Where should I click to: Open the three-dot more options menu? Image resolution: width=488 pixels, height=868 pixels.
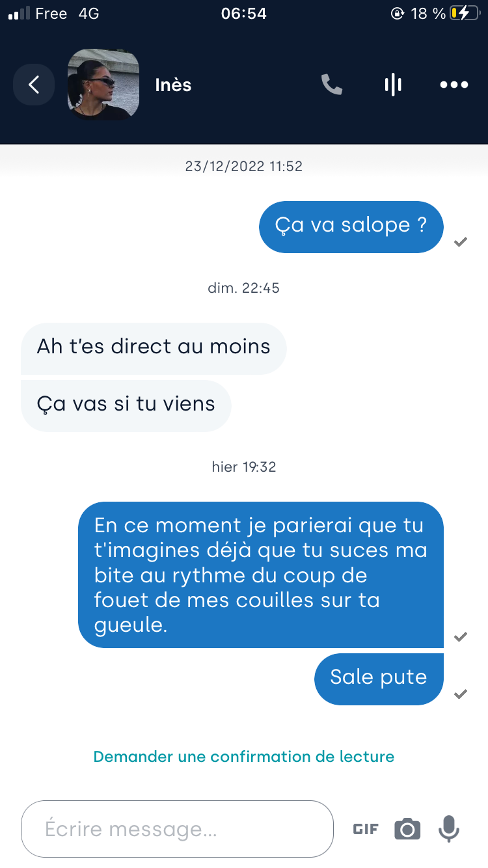click(x=454, y=85)
